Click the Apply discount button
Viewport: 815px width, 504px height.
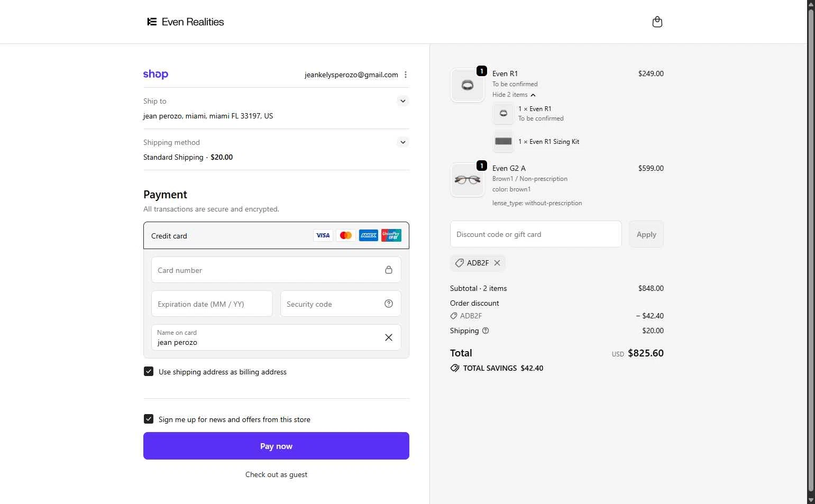point(646,234)
